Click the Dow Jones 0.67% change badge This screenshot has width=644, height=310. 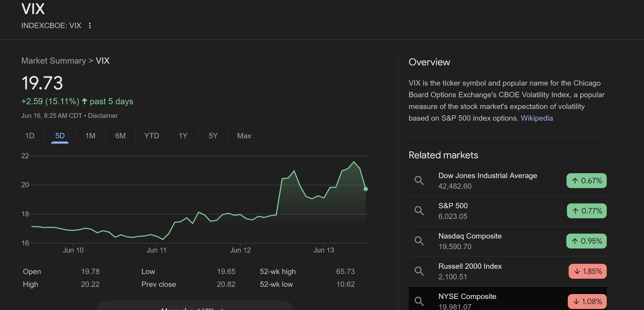coord(587,181)
